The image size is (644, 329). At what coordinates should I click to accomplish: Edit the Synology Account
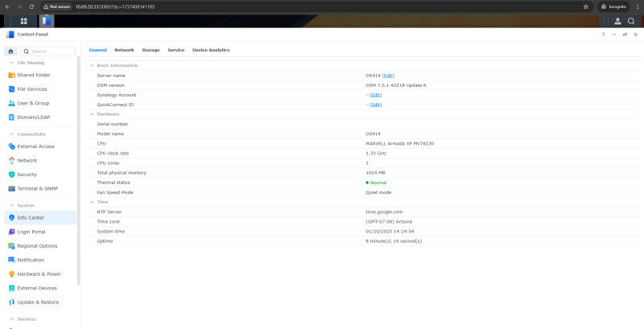(x=375, y=95)
